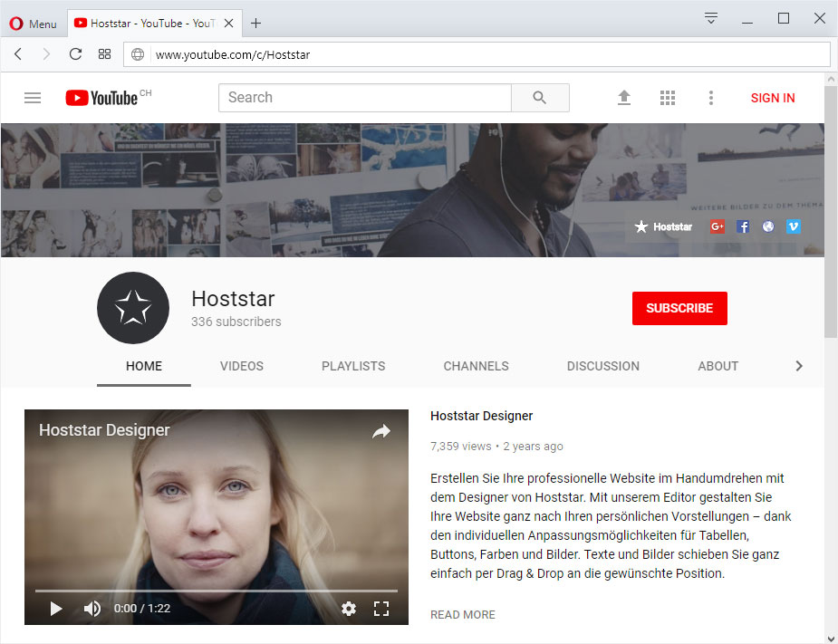Click the '336 subscribers' text
The height and width of the screenshot is (644, 838).
click(236, 322)
